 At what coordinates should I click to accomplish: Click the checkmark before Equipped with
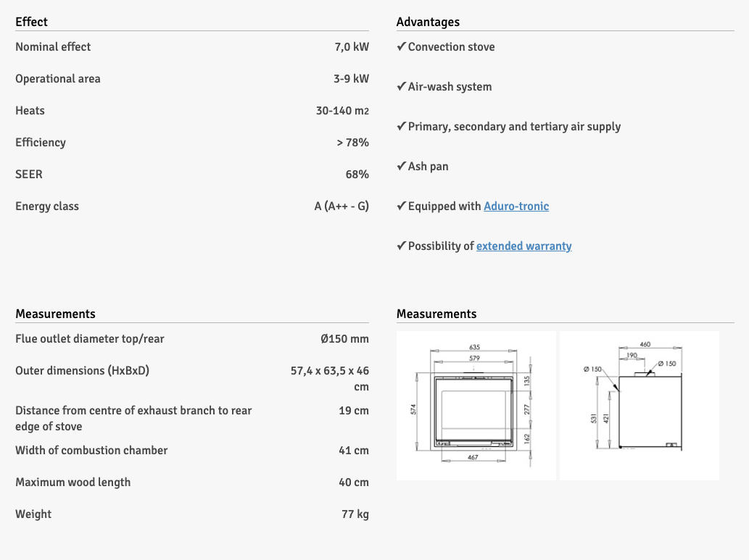401,206
